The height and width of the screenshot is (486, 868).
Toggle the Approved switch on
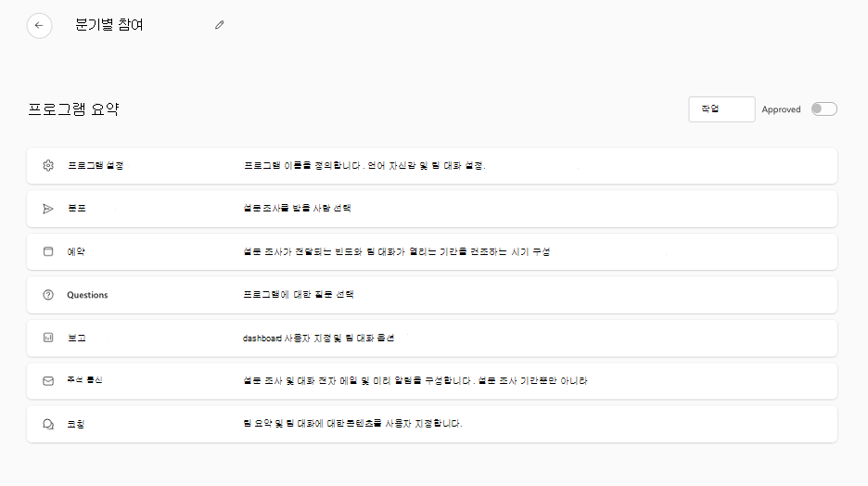[x=823, y=109]
